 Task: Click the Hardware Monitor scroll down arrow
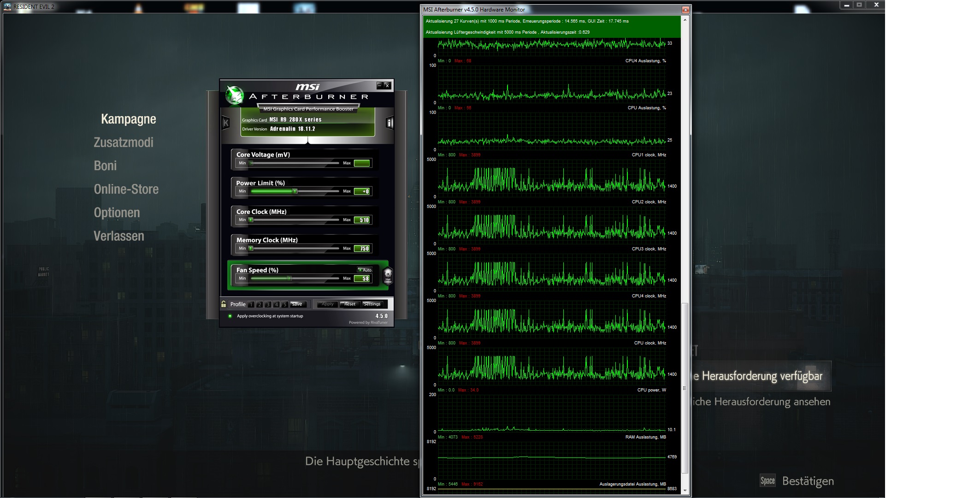pos(685,491)
